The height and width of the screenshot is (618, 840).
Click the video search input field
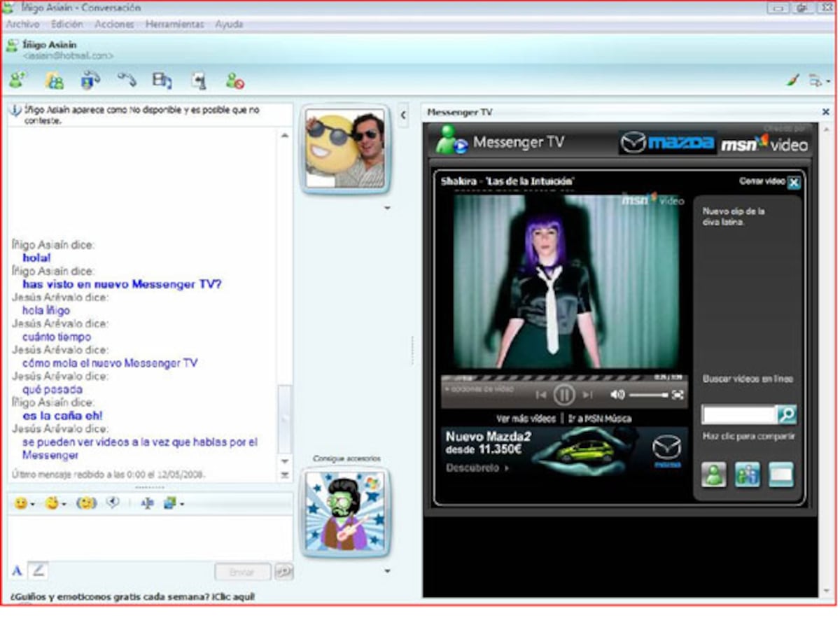point(739,414)
